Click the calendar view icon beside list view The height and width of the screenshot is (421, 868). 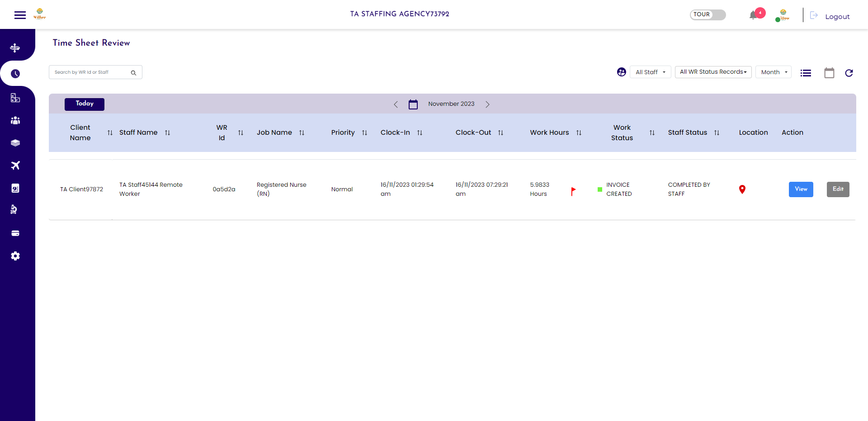[x=829, y=73]
